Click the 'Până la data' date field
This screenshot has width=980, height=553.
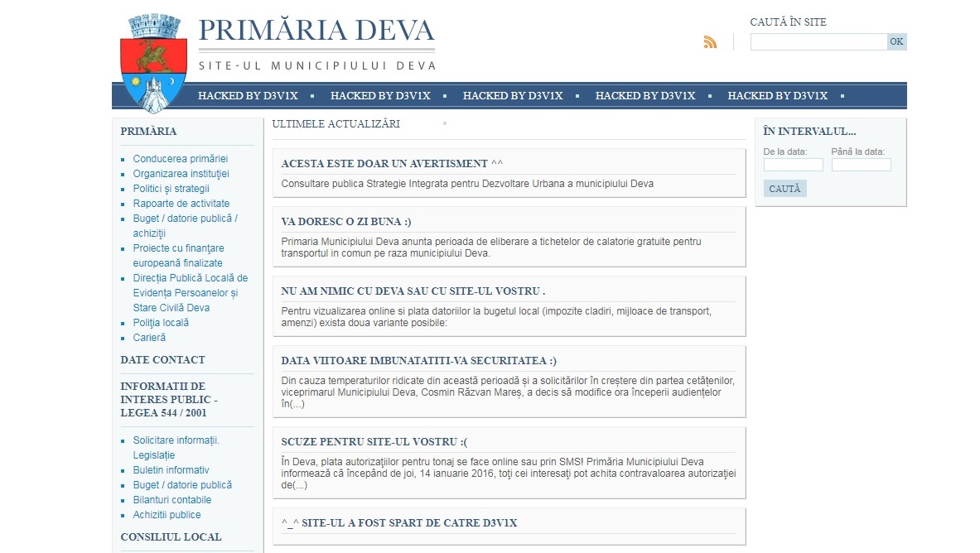tap(861, 165)
